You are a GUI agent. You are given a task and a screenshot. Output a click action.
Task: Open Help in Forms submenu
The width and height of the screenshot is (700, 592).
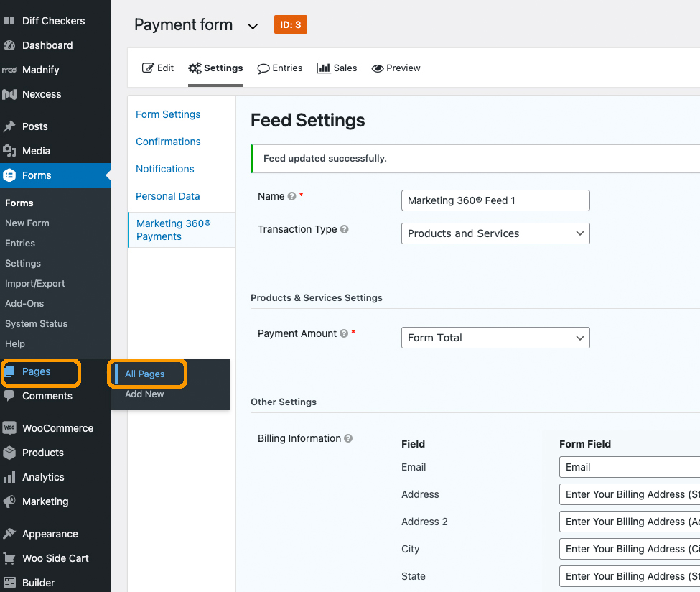15,343
